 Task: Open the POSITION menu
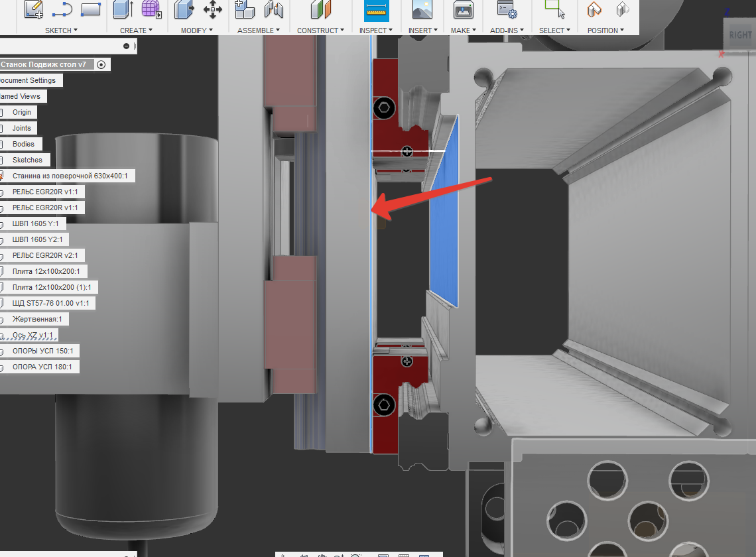(605, 31)
